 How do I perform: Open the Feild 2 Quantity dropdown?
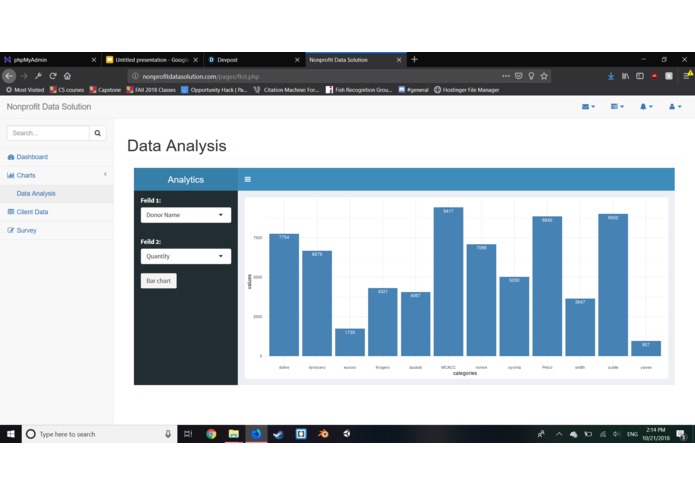[x=186, y=256]
